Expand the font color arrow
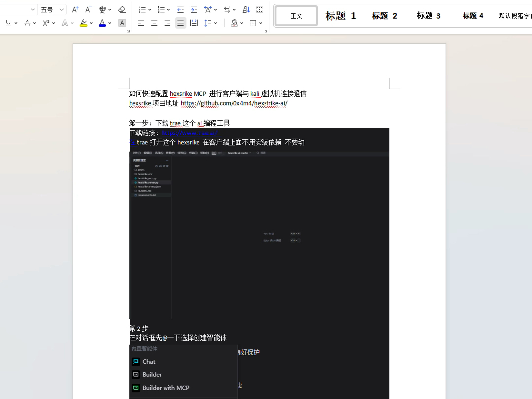Image resolution: width=532 pixels, height=399 pixels. click(110, 23)
